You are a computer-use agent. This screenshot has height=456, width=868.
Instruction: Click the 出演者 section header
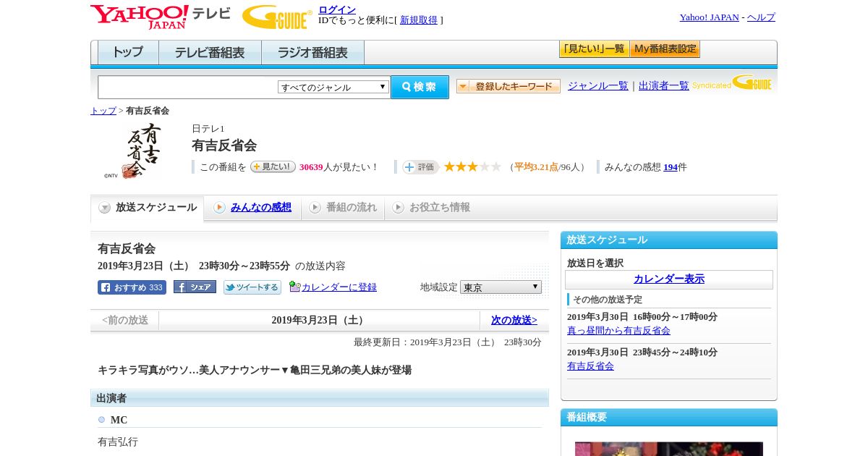320,398
